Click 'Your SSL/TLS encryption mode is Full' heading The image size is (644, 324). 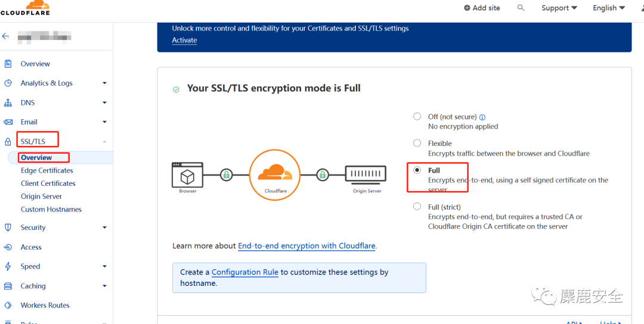click(x=274, y=88)
